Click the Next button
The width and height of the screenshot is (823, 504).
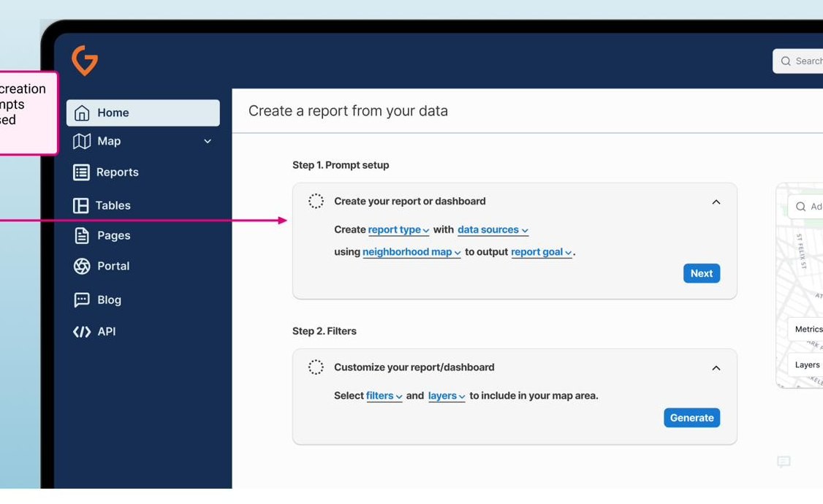(702, 273)
